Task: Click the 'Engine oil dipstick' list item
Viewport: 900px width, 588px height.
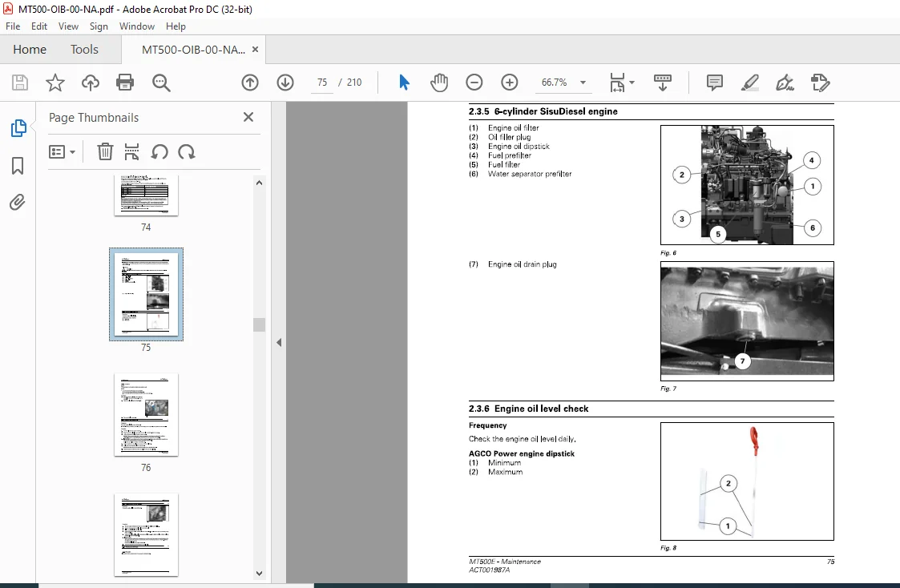Action: pyautogui.click(x=519, y=147)
